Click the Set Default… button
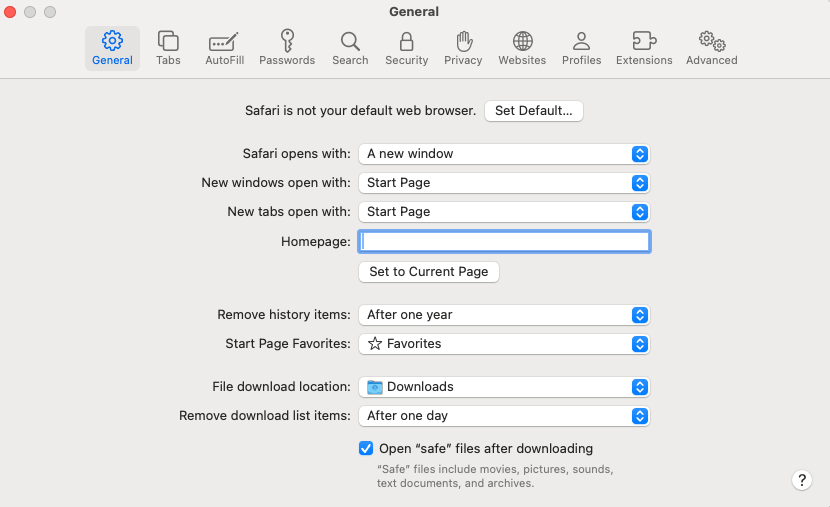830x507 pixels. 534,111
